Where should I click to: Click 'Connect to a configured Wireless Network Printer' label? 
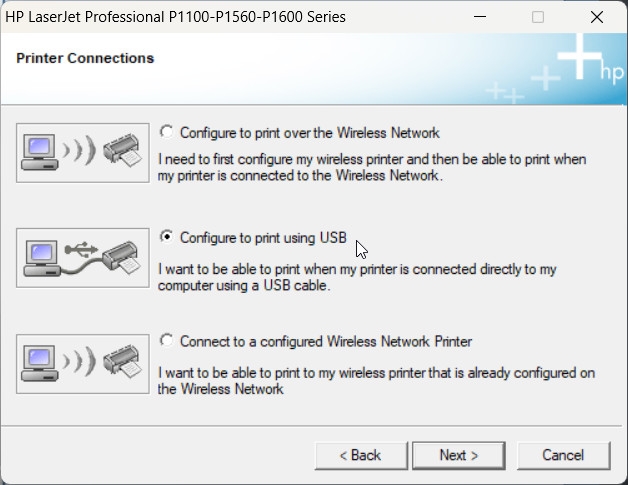click(326, 341)
